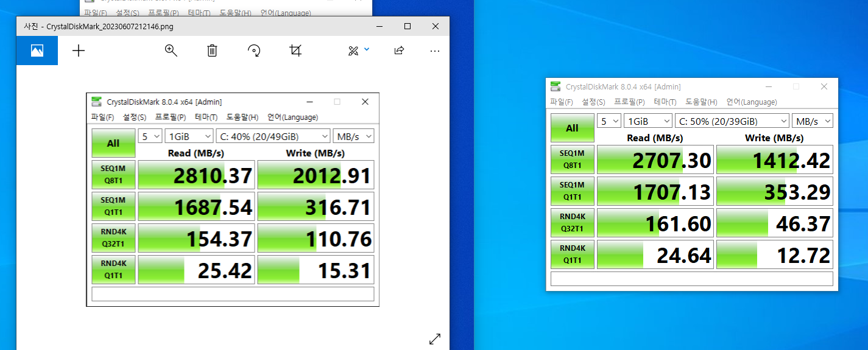
Task: Open 프로필(P) menu in right CrystalDiskMark window
Action: coord(630,102)
